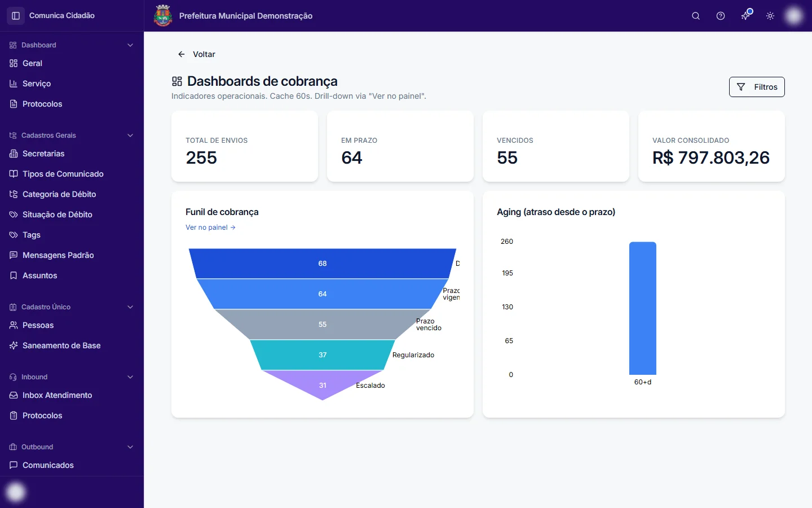
Task: Click the 60+d bar in Aging chart
Action: point(643,308)
